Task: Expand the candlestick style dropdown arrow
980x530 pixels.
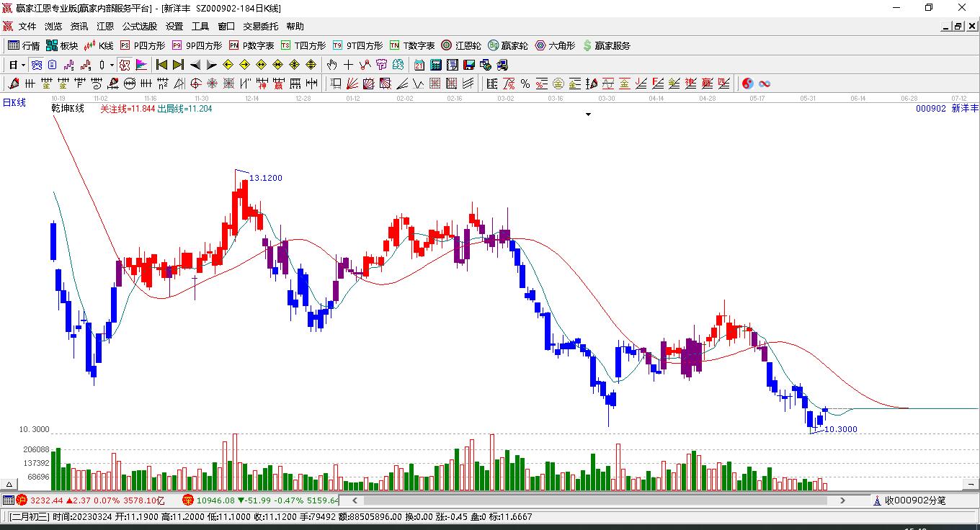Action: (x=112, y=65)
